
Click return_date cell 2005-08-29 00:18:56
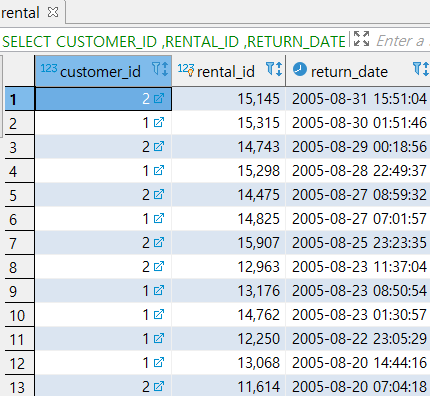pos(358,147)
